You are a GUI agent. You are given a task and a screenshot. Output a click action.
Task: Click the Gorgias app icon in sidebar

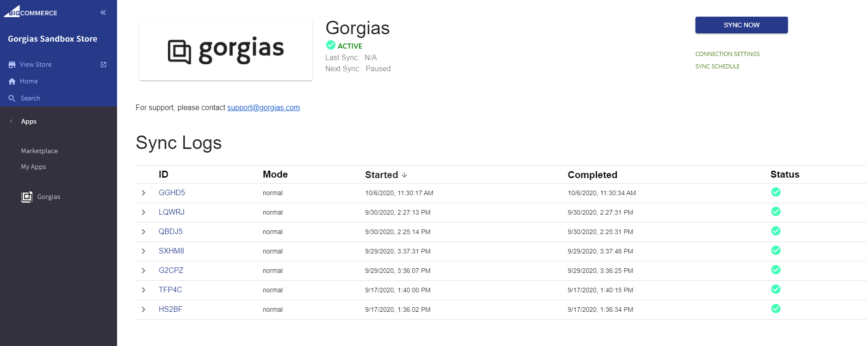click(x=27, y=197)
